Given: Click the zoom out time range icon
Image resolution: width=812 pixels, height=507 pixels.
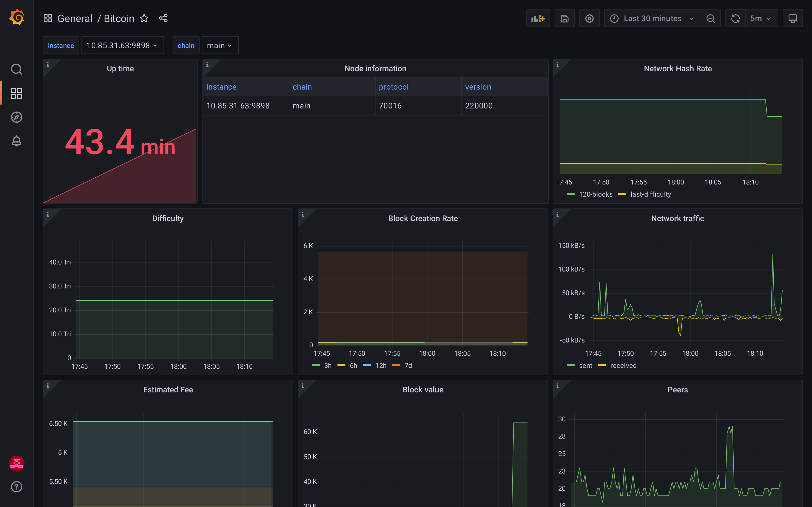Looking at the screenshot, I should click(710, 18).
